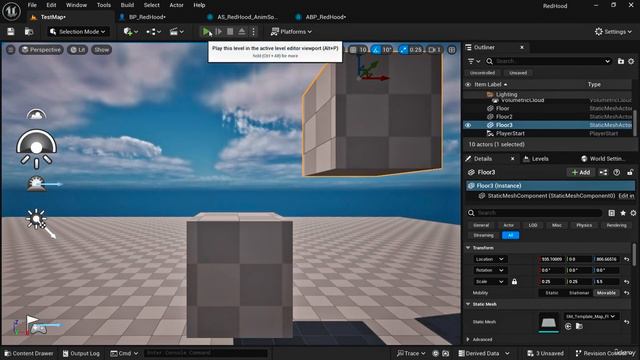Click the Outliner add folder icon

coord(621,61)
